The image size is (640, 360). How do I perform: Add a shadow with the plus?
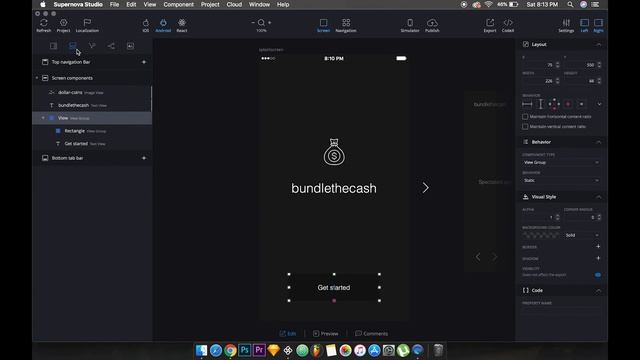click(x=598, y=258)
